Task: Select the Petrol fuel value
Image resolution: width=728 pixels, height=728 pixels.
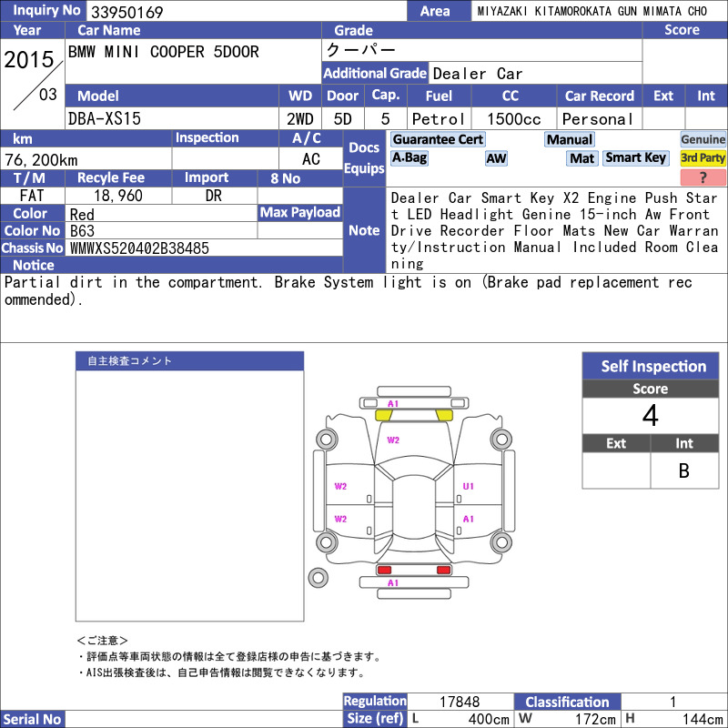Action: point(439,119)
